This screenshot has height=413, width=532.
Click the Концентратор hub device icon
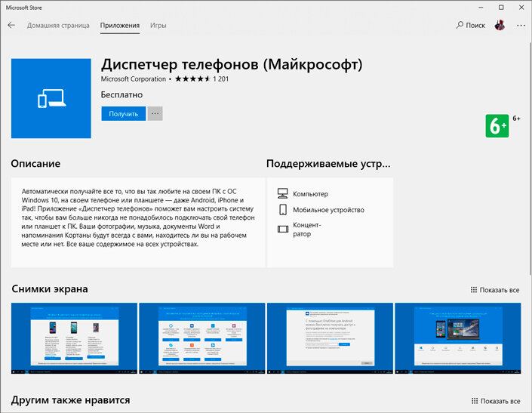283,229
